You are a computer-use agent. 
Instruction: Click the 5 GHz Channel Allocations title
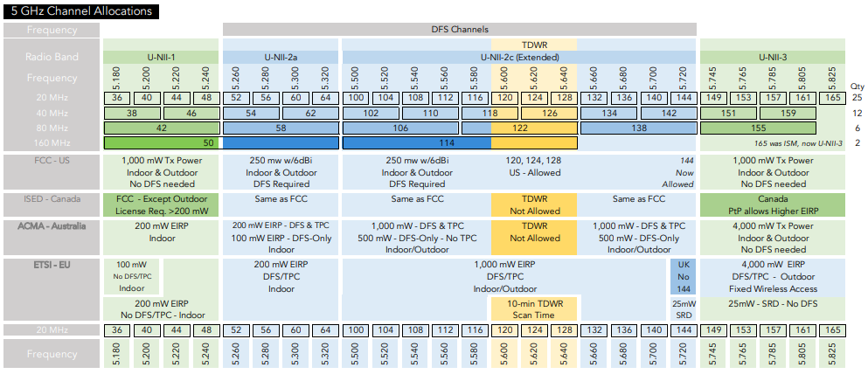pos(80,11)
